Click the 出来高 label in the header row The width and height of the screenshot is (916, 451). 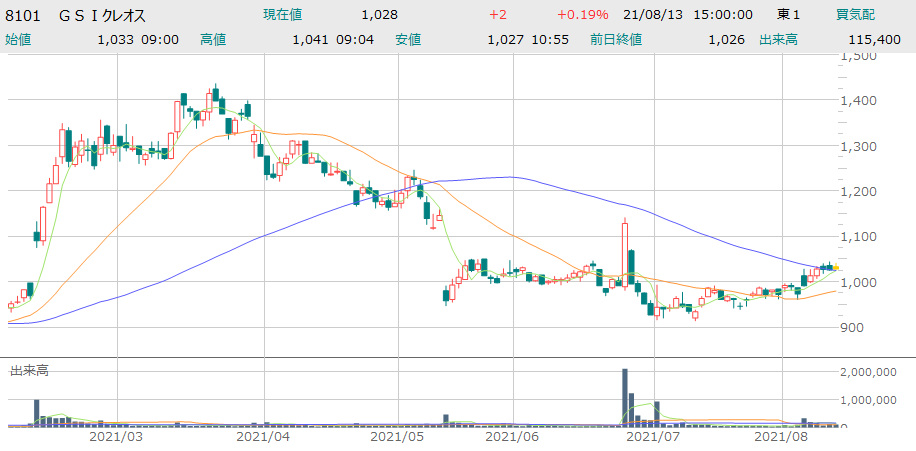click(776, 39)
